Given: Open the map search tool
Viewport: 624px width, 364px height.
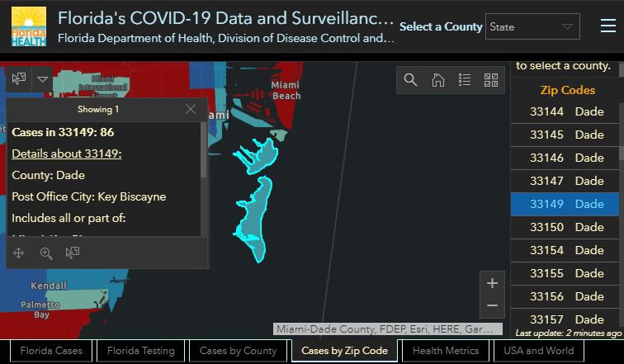Looking at the screenshot, I should [410, 80].
